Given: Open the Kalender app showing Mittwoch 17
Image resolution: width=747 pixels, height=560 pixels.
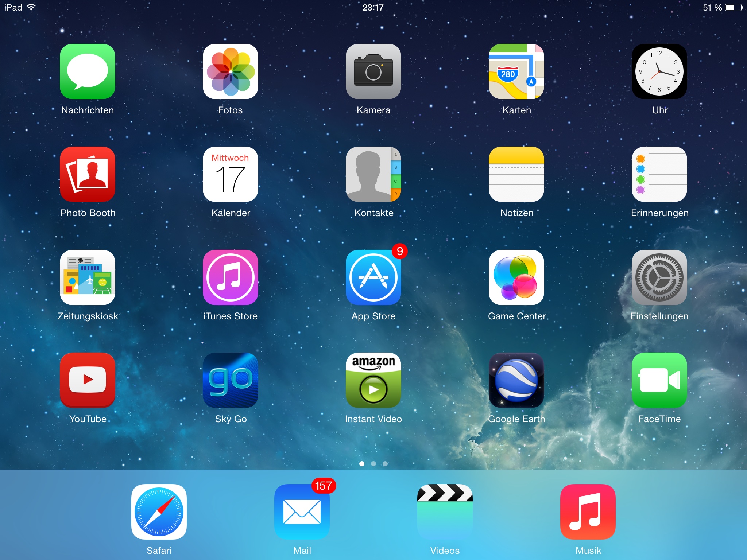Looking at the screenshot, I should 231,174.
